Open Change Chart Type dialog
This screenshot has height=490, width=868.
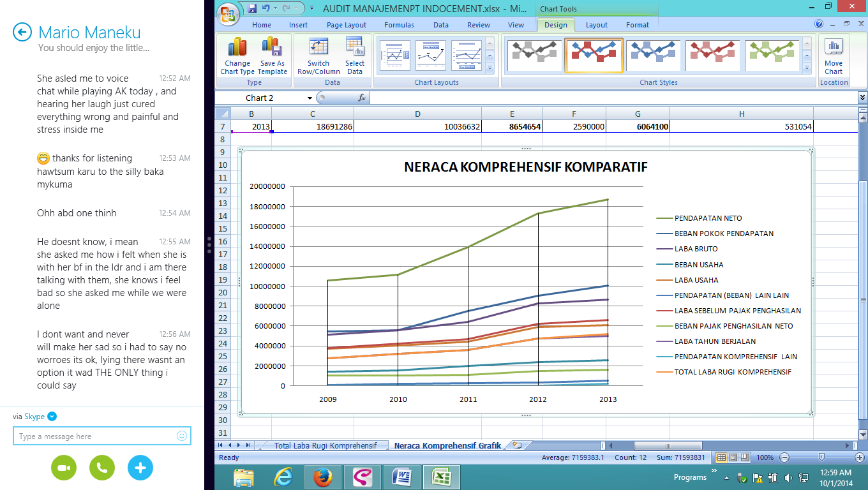(x=237, y=56)
